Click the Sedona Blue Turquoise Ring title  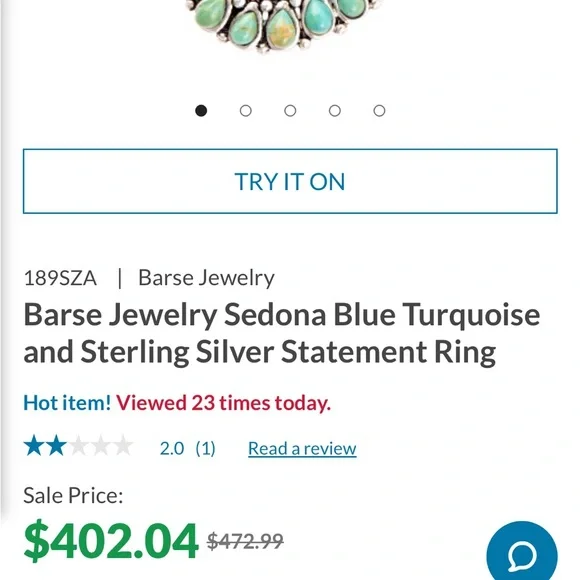click(281, 333)
